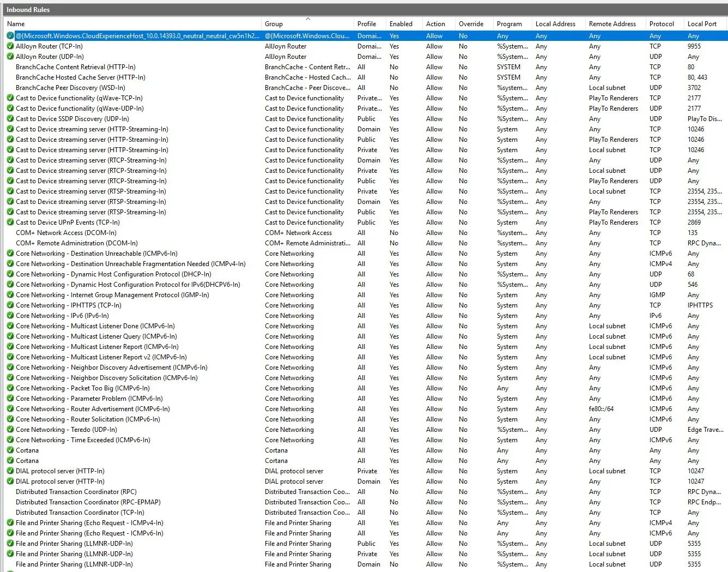The width and height of the screenshot is (728, 572).
Task: Select BranchCache Peer Discovery (WSD-In) rule
Action: [365, 88]
